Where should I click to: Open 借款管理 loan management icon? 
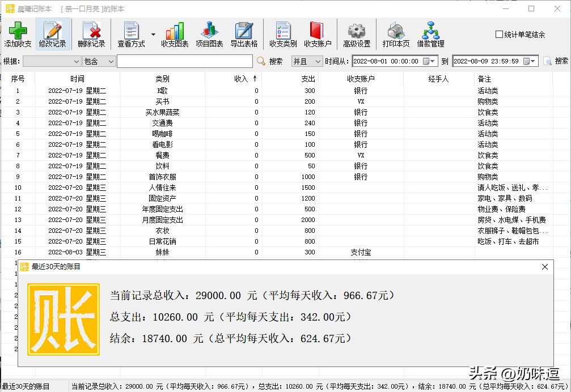coord(430,35)
